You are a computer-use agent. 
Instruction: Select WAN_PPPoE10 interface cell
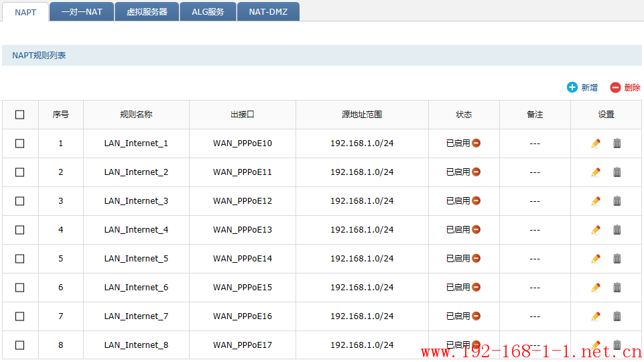pyautogui.click(x=243, y=143)
